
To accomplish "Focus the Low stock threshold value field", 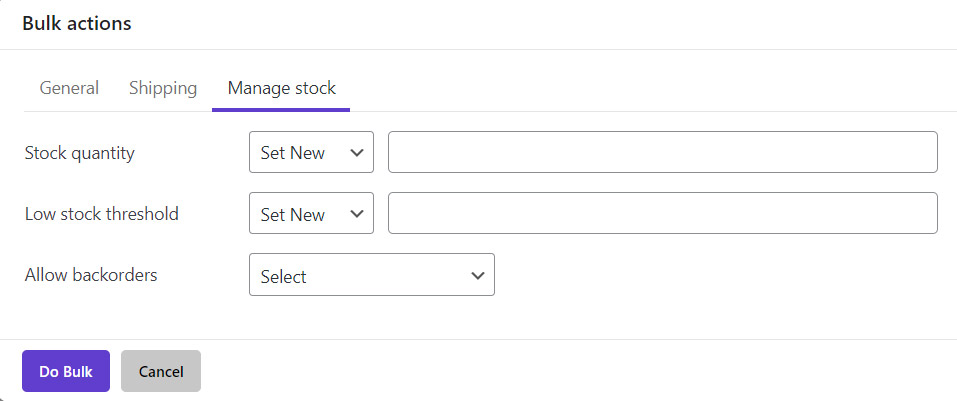I will click(662, 214).
